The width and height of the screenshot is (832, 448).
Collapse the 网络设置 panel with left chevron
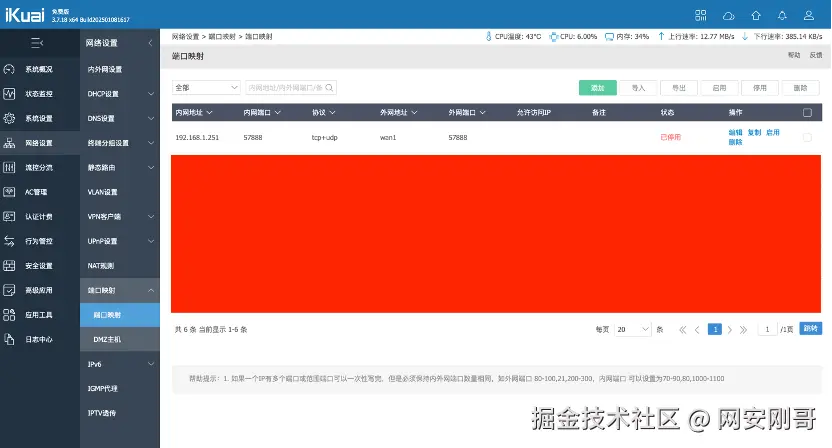point(150,43)
